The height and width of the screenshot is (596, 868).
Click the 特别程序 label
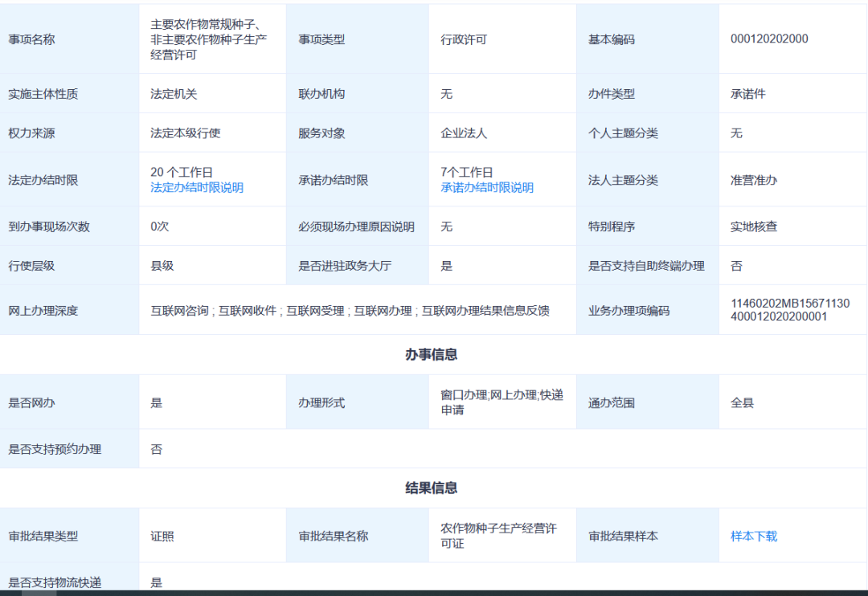click(611, 227)
